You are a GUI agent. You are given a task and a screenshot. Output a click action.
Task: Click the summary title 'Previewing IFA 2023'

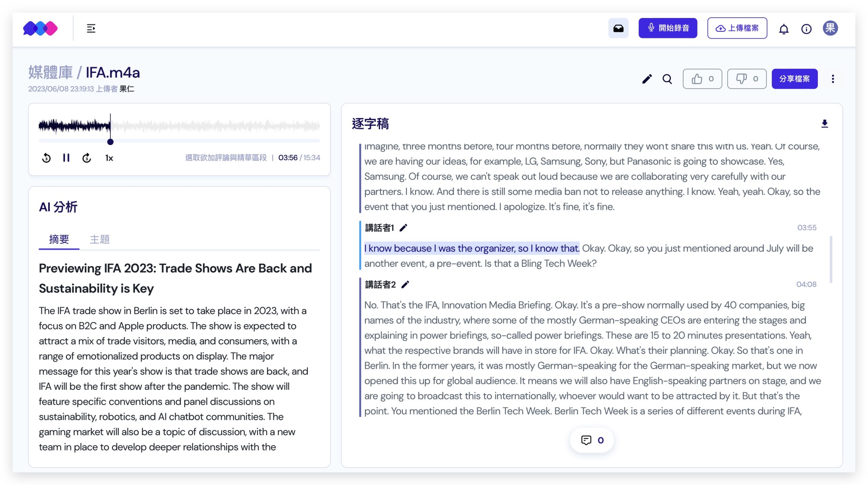tap(175, 278)
